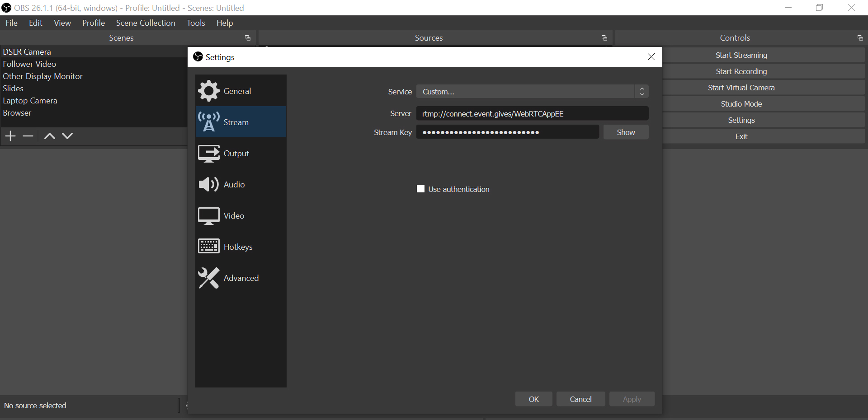868x420 pixels.
Task: Open the File menu
Action: pyautogui.click(x=11, y=23)
